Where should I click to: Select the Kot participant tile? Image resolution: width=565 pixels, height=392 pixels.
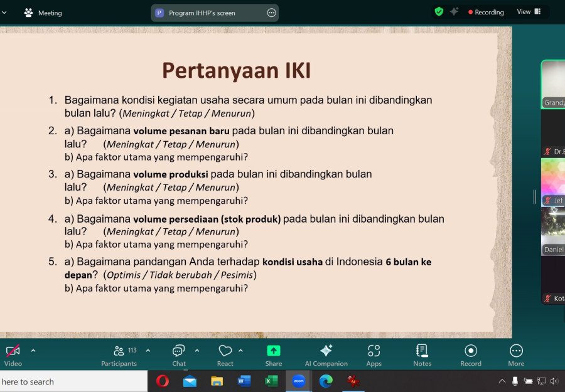(x=554, y=281)
